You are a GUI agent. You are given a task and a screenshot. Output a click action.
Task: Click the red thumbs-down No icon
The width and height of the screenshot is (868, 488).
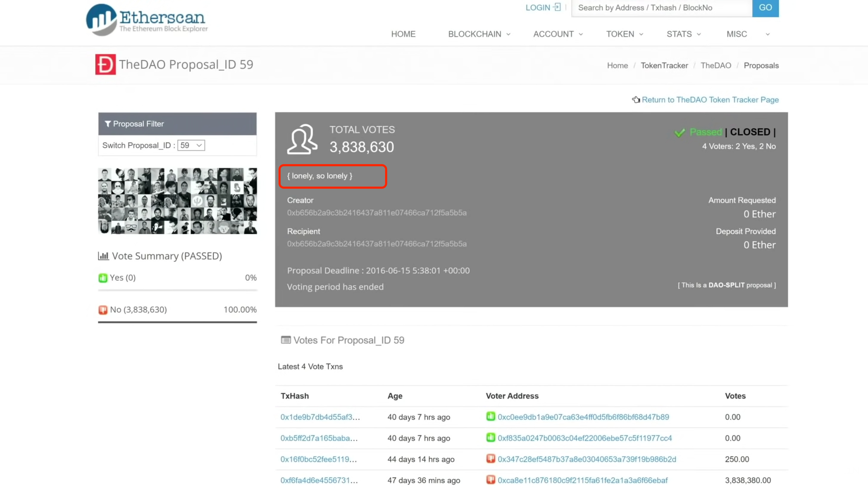[103, 310]
